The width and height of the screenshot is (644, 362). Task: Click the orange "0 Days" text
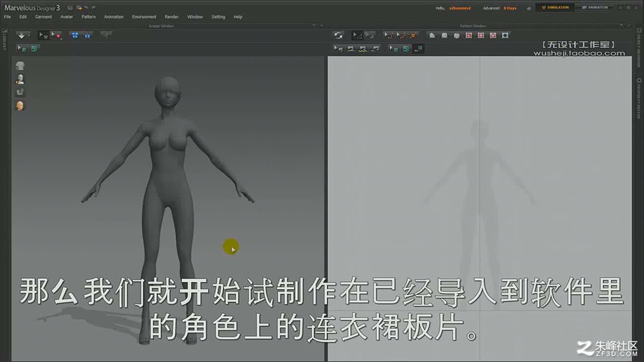tap(510, 8)
